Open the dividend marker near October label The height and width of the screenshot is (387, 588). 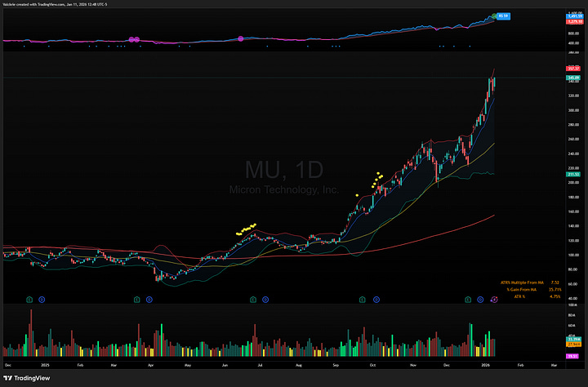[376, 300]
